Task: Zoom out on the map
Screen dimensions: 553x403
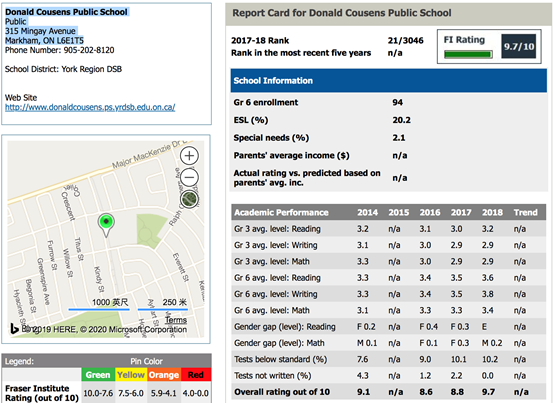Action: point(189,177)
